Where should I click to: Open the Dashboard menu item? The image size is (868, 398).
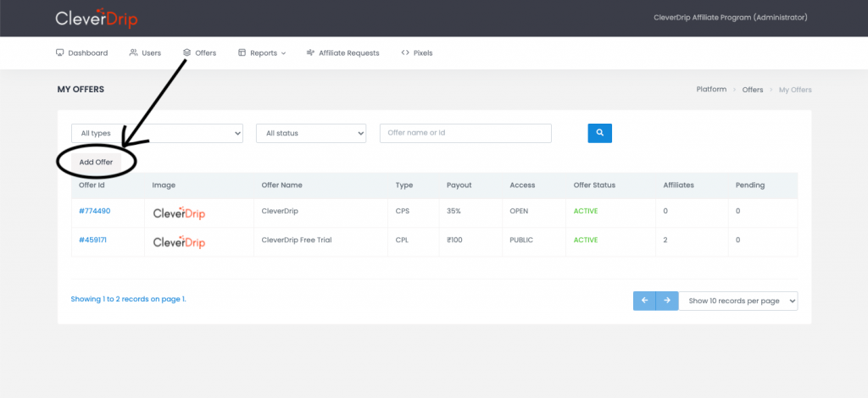(x=82, y=53)
